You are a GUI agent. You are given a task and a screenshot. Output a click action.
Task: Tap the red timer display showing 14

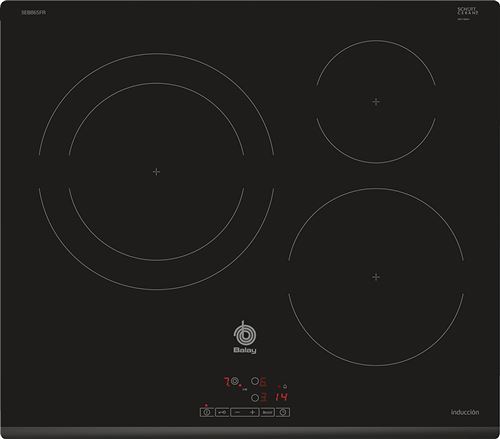(281, 396)
